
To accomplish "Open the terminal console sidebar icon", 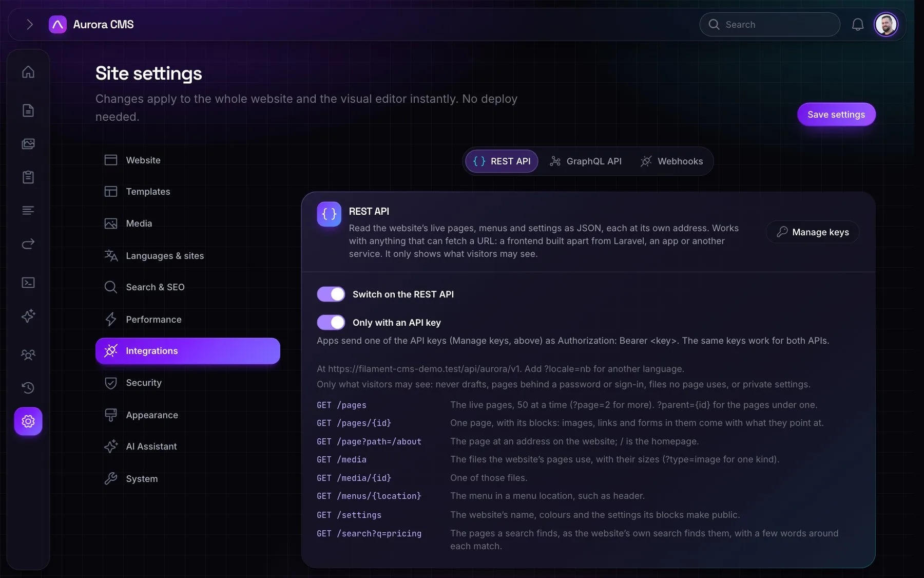I will point(28,283).
